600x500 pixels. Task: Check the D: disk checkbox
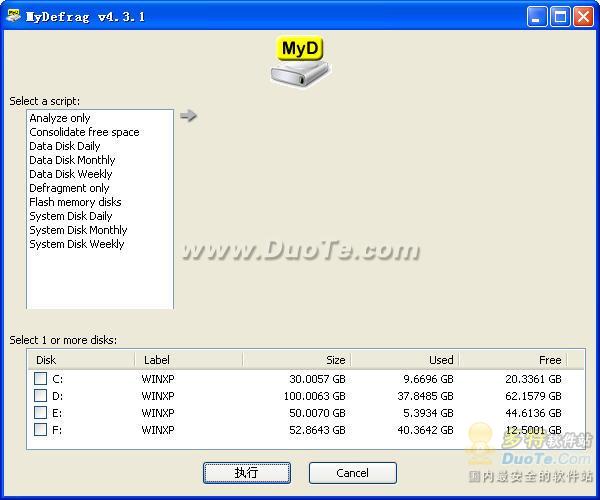click(x=40, y=396)
